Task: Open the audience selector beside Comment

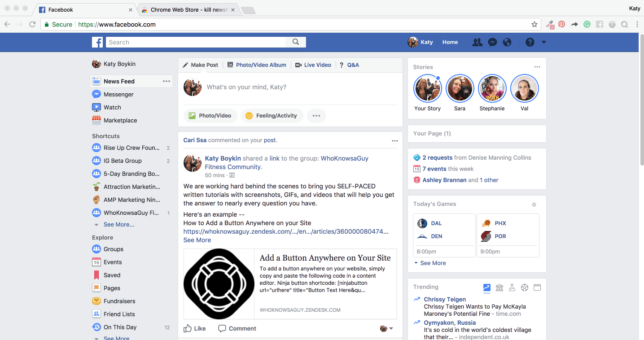Action: (386, 328)
